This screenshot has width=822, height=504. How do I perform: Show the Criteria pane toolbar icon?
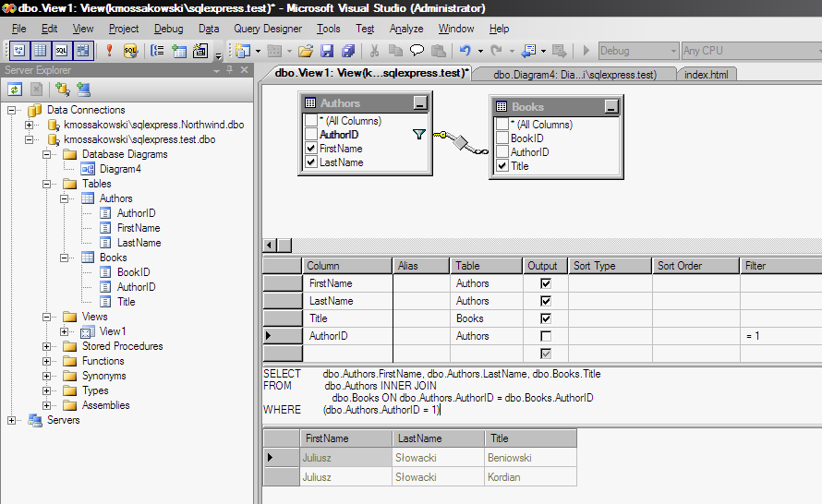pos(41,51)
